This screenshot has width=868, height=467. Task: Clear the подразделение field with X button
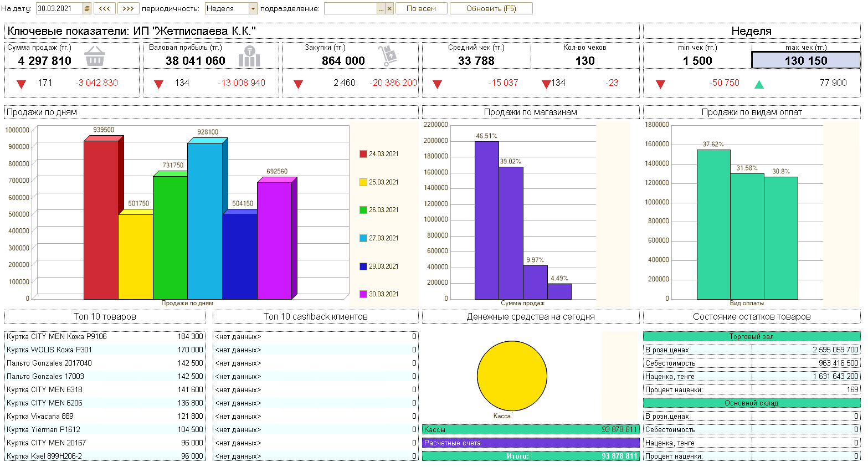[x=389, y=8]
